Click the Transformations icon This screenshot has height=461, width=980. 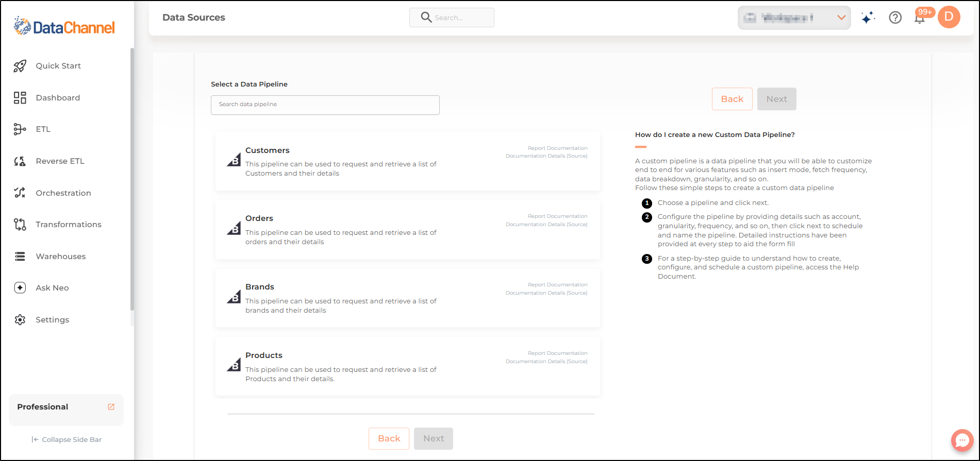pyautogui.click(x=20, y=225)
